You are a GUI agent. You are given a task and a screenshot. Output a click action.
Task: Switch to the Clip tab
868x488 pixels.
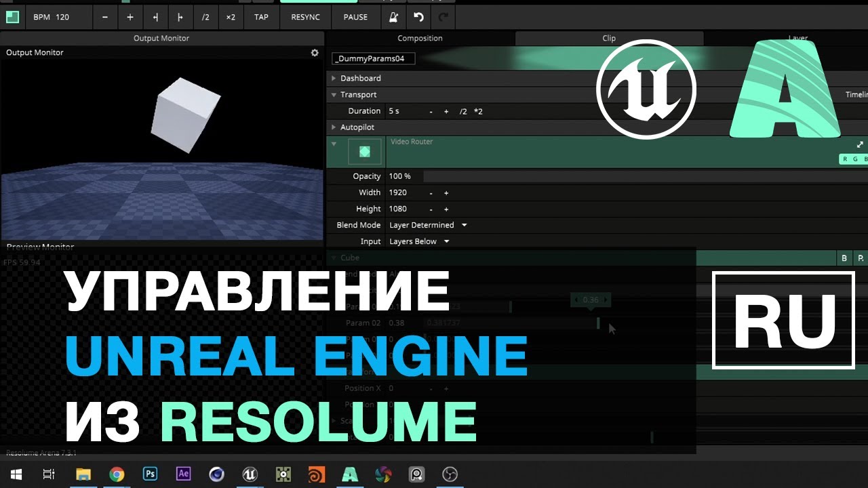[x=609, y=38]
